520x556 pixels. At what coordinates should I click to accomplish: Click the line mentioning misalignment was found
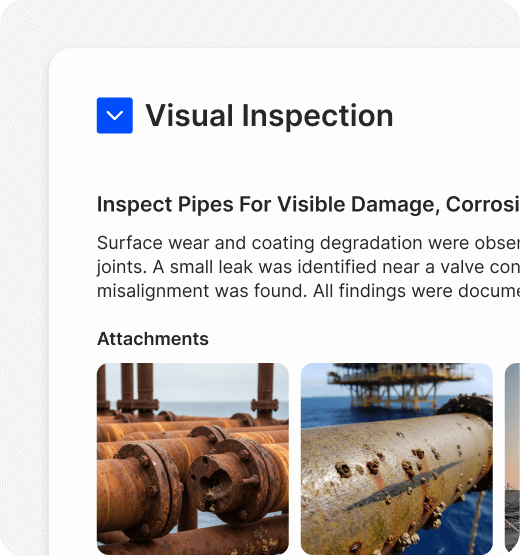[308, 291]
